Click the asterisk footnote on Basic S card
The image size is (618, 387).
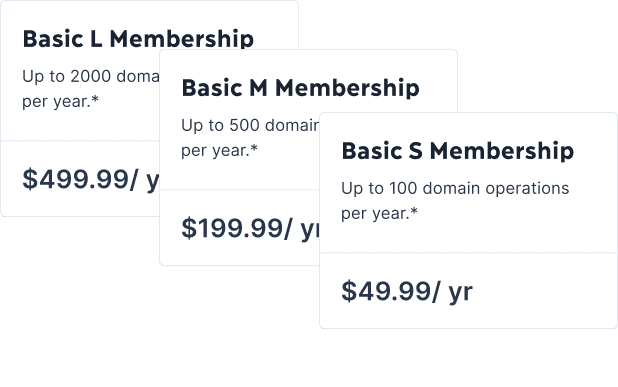coord(414,210)
